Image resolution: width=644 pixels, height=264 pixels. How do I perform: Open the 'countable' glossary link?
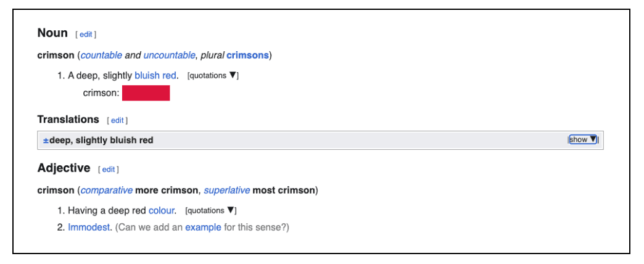(x=101, y=56)
